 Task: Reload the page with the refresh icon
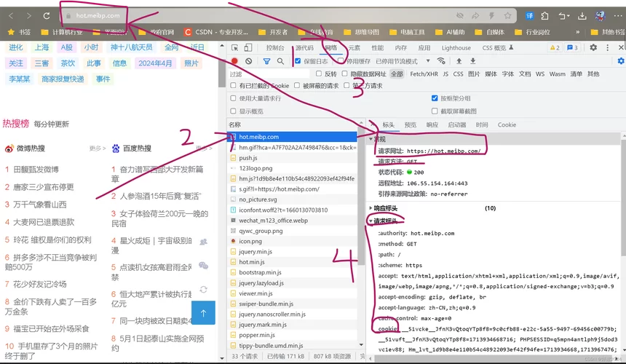click(47, 16)
